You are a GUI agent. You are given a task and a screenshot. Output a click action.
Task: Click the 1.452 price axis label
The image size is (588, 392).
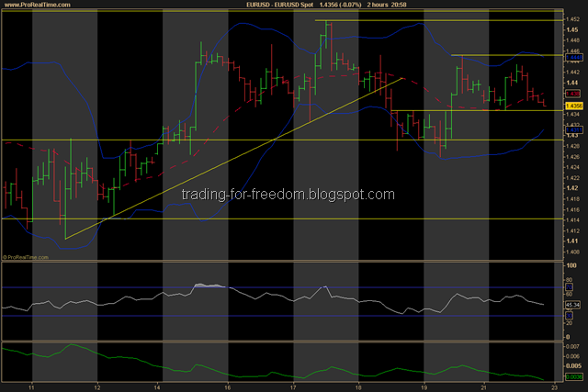(573, 19)
